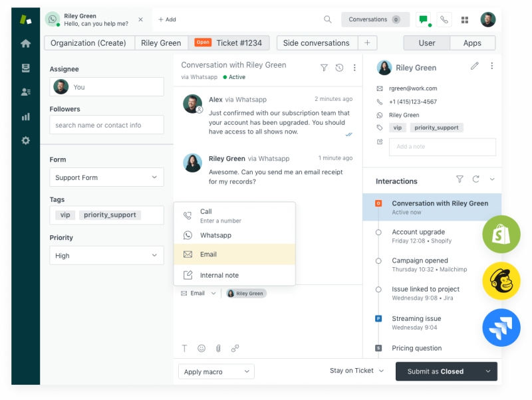This screenshot has width=532, height=400.
Task: Collapse the Interactions section chevron
Action: pos(492,179)
